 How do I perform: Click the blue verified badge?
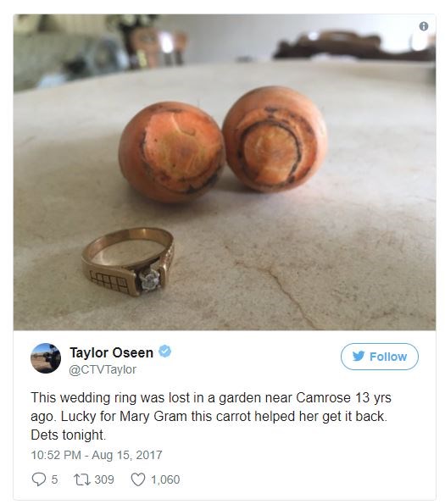165,352
